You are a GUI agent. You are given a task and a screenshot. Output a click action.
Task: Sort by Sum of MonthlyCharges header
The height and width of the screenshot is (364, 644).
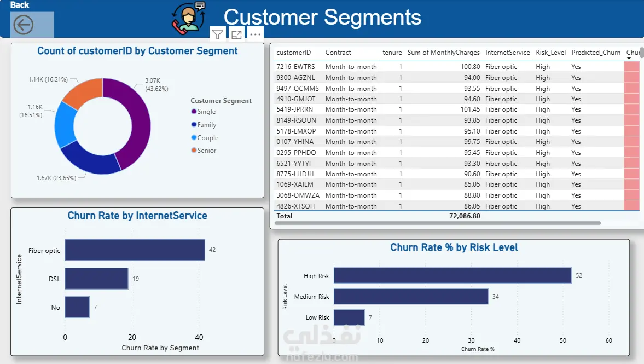444,53
